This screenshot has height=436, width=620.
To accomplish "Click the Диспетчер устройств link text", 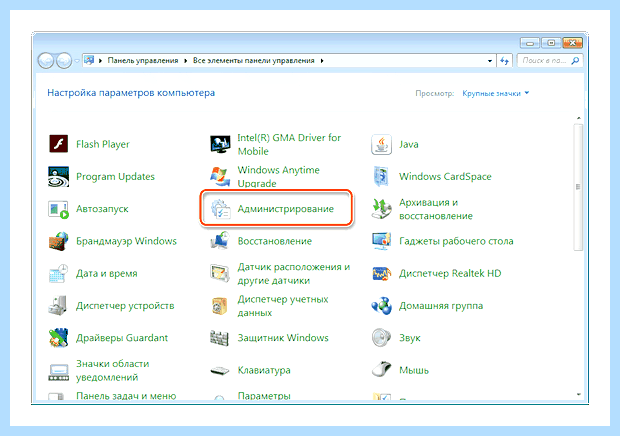I will [125, 306].
